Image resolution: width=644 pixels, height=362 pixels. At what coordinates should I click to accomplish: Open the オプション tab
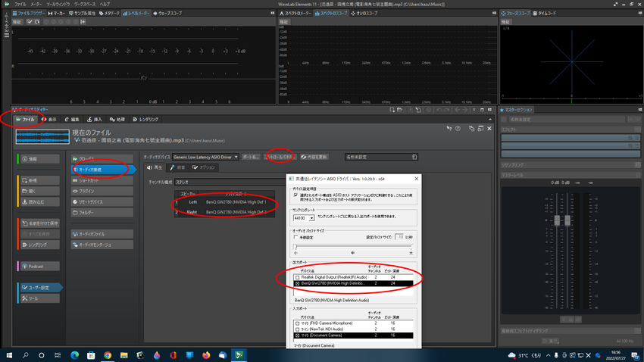[204, 167]
